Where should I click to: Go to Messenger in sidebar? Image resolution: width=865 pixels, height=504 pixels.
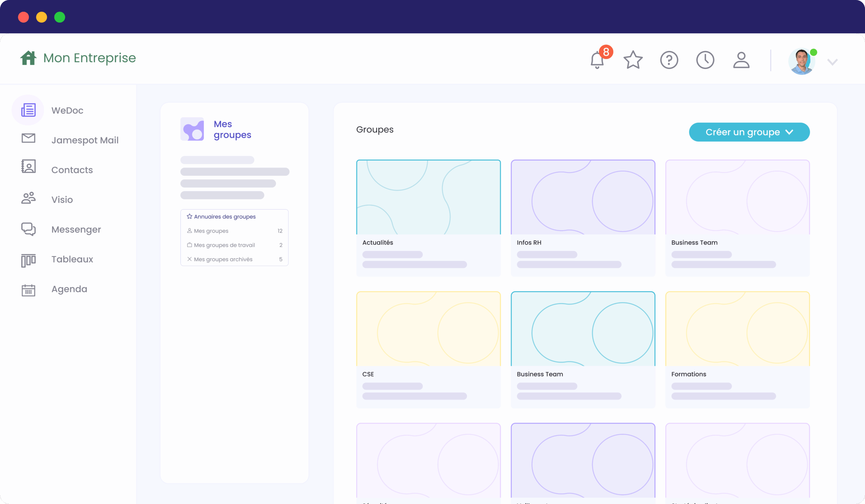(x=76, y=229)
